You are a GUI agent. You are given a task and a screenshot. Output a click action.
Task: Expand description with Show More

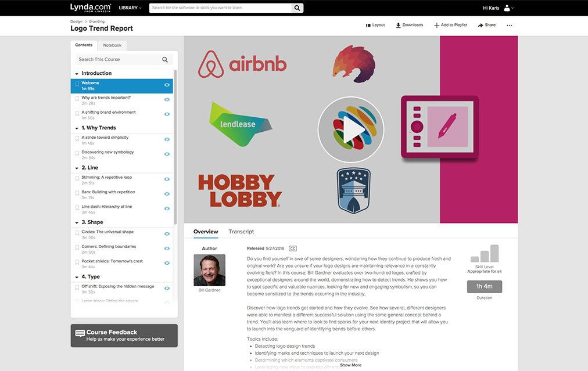[350, 365]
